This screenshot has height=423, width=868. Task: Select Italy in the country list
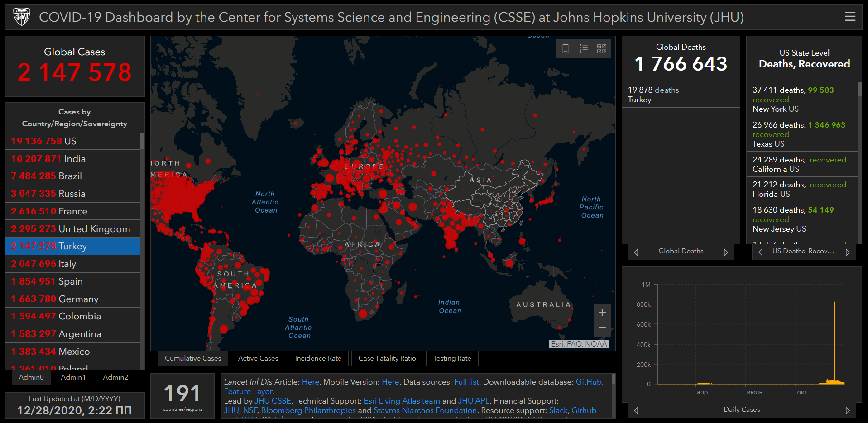point(72,264)
